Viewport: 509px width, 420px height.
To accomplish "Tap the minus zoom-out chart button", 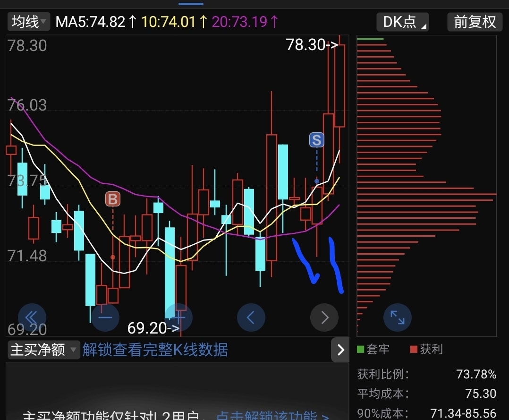I will [x=105, y=317].
